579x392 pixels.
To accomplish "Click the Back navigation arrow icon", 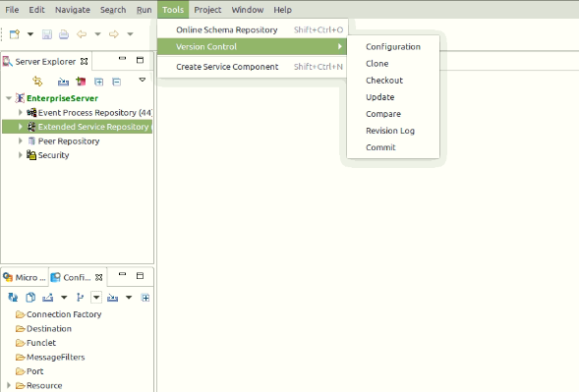I will tap(82, 34).
